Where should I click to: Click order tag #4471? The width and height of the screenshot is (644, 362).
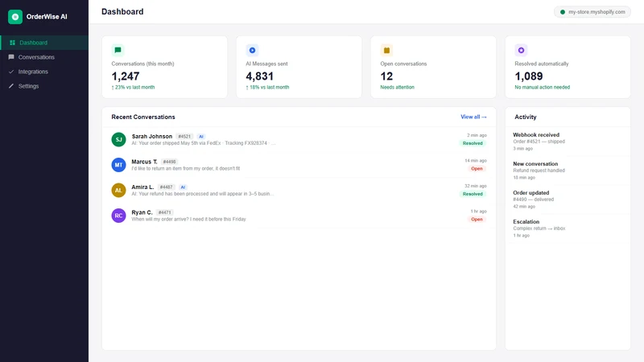[165, 212]
